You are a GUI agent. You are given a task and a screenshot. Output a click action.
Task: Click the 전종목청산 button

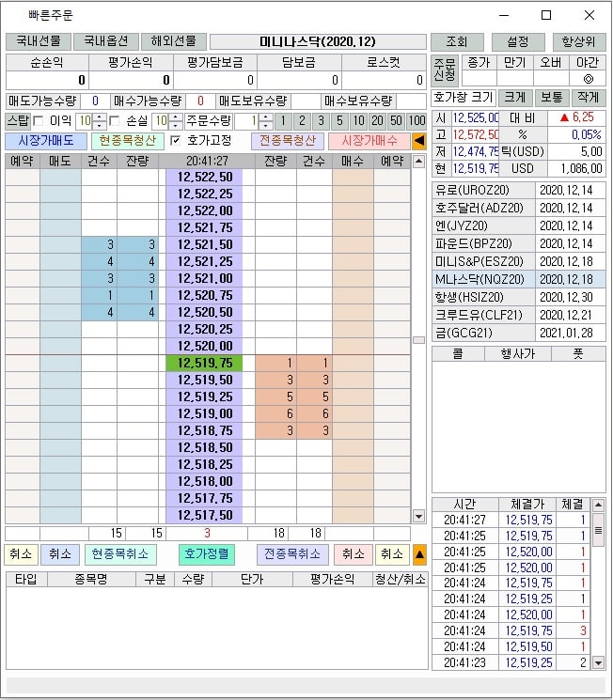tap(288, 141)
